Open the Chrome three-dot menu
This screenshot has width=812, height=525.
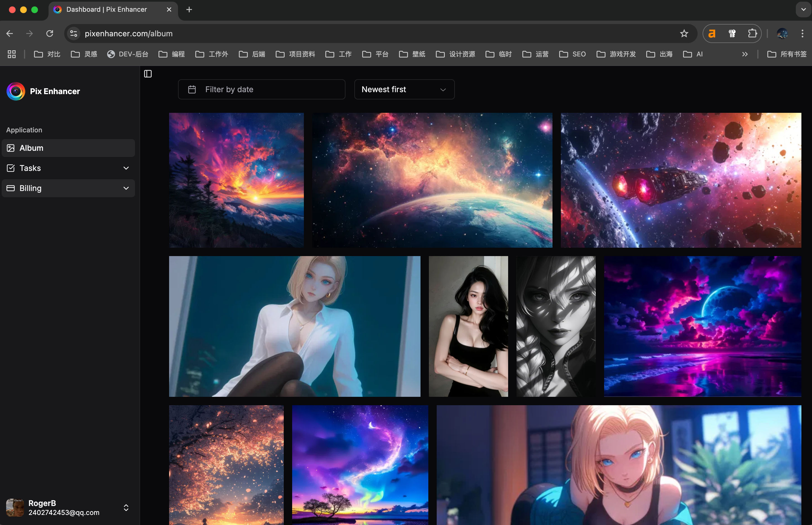tap(803, 34)
